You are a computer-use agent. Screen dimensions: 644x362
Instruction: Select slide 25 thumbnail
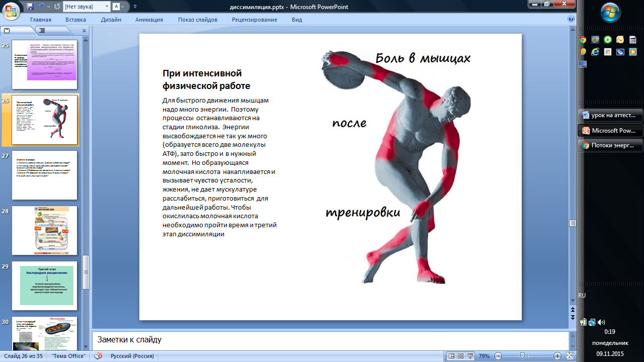click(45, 64)
